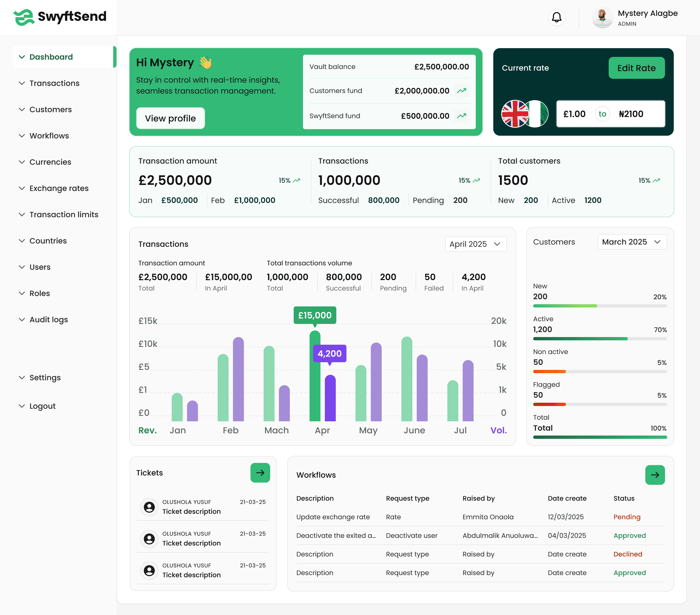
Task: Click the UK and Nigeria flags icon
Action: click(x=524, y=114)
